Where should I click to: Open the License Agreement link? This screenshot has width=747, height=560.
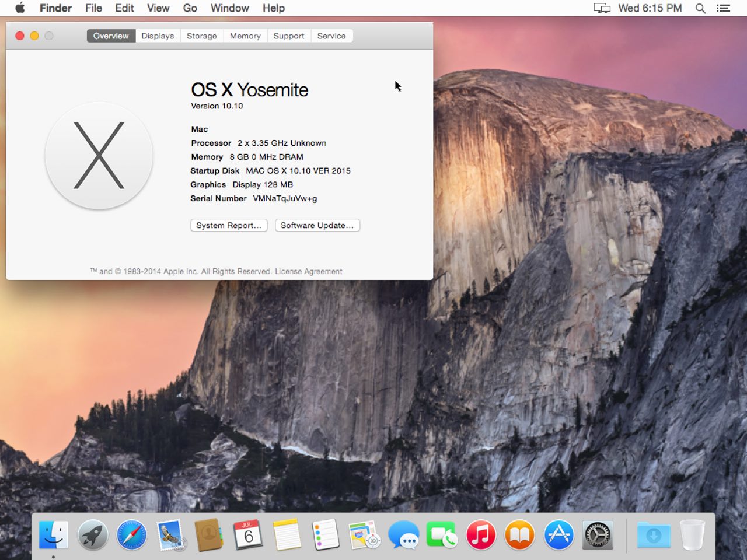[x=309, y=272]
